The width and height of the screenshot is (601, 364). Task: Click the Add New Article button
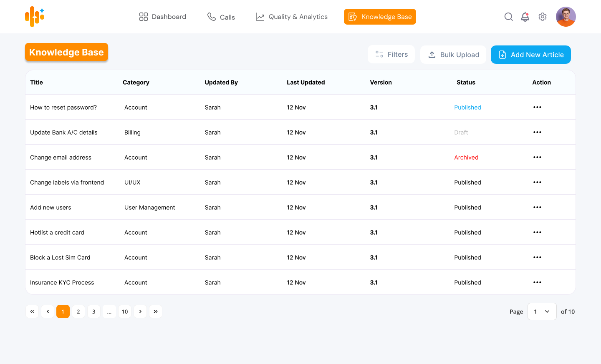click(530, 55)
